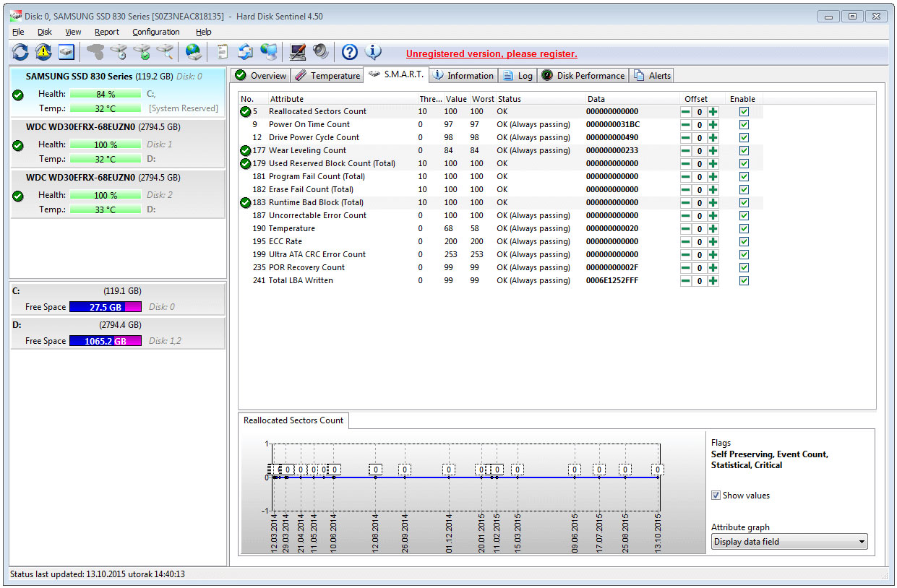Switch to the Temperature tab
Image resolution: width=897 pixels, height=588 pixels.
(327, 76)
